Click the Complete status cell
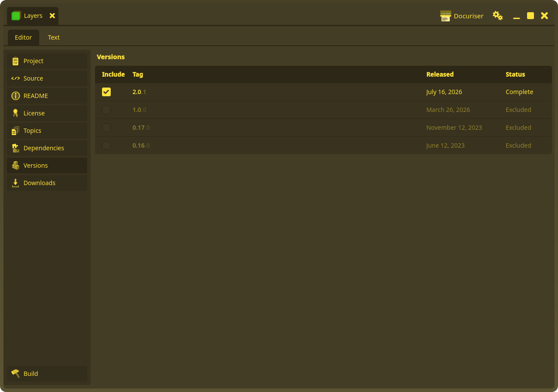Image resolution: width=558 pixels, height=392 pixels. (519, 92)
